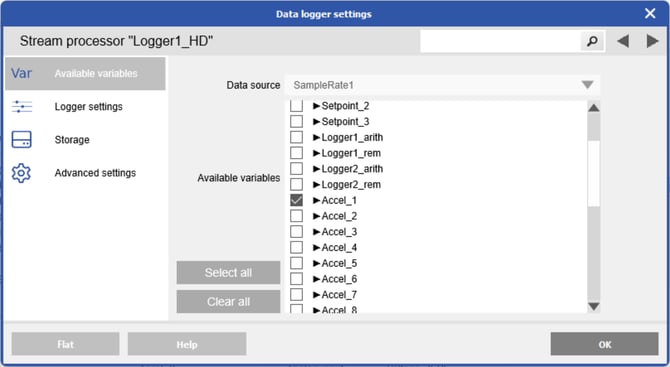Screen dimensions: 670x367
Task: Expand the Accel_3 tree arrow
Action: 317,232
